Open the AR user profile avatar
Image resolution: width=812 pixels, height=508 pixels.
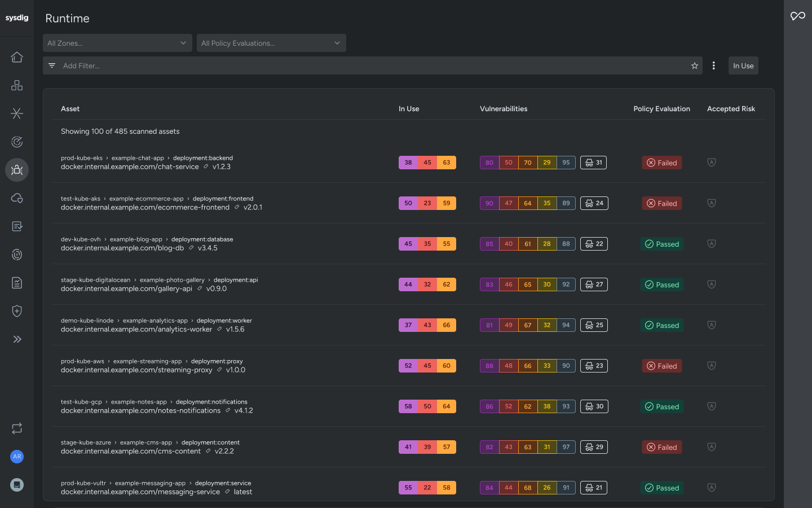(x=17, y=457)
